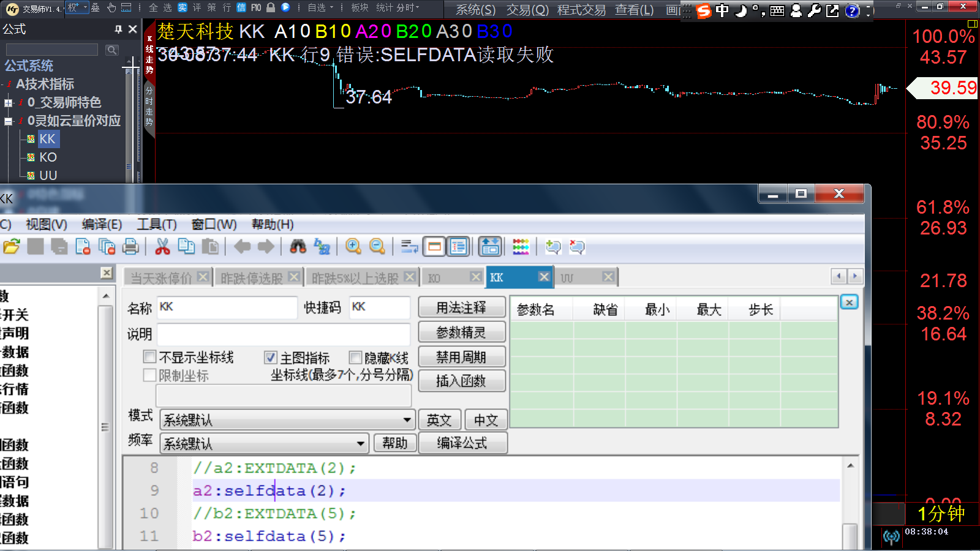
Task: Click the 编译公式 button
Action: pyautogui.click(x=462, y=443)
